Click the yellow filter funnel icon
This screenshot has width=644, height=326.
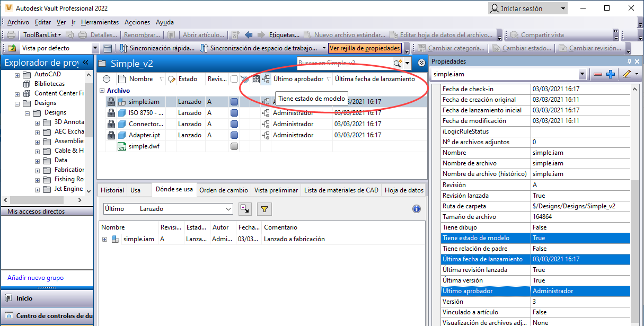click(x=264, y=209)
